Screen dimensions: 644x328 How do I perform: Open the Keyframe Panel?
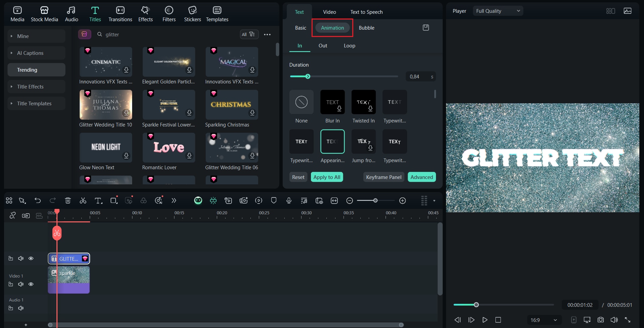[384, 177]
